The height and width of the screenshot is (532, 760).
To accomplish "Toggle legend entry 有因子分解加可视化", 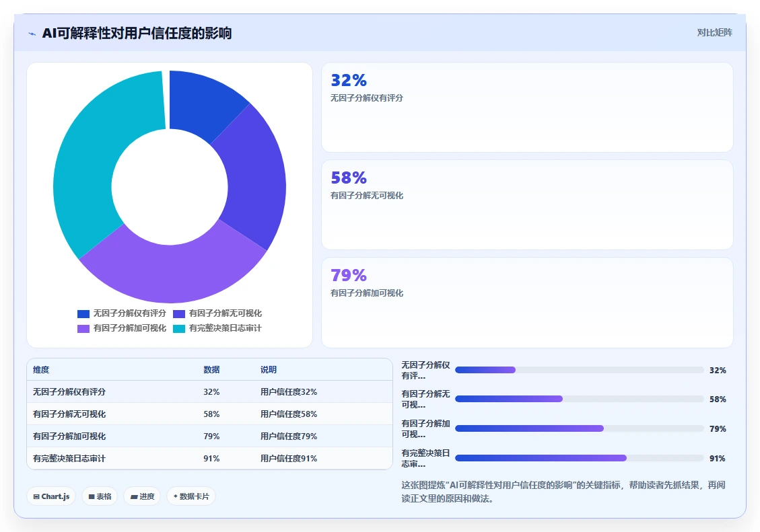I will pos(122,328).
